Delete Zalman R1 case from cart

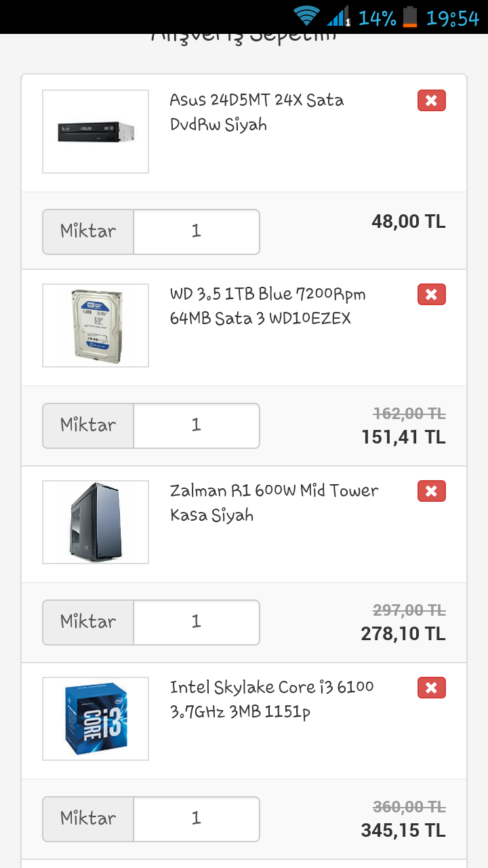pyautogui.click(x=432, y=491)
